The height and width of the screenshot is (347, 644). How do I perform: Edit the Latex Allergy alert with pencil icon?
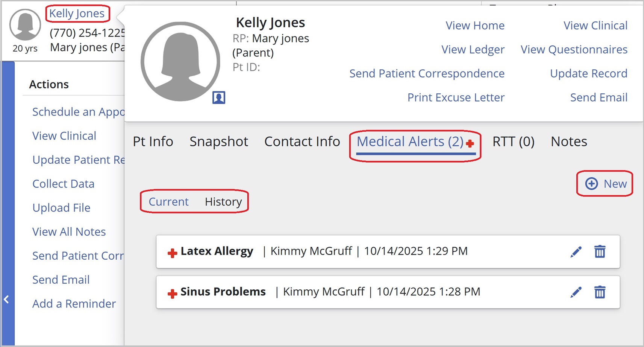(576, 252)
